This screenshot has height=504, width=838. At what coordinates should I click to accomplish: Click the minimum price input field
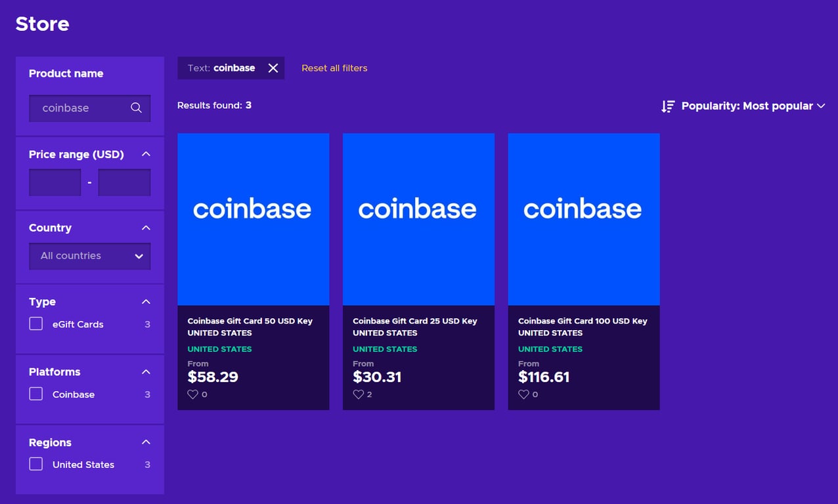pos(55,182)
